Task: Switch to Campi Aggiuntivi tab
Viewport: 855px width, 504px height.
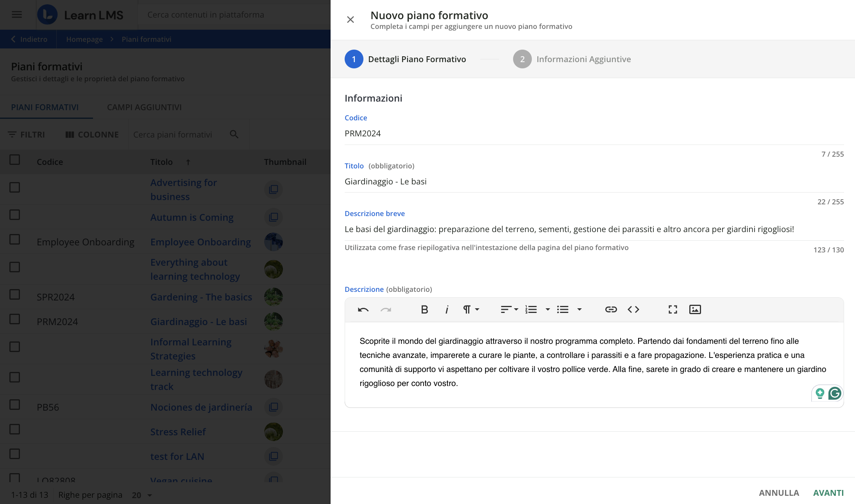Action: click(x=144, y=107)
